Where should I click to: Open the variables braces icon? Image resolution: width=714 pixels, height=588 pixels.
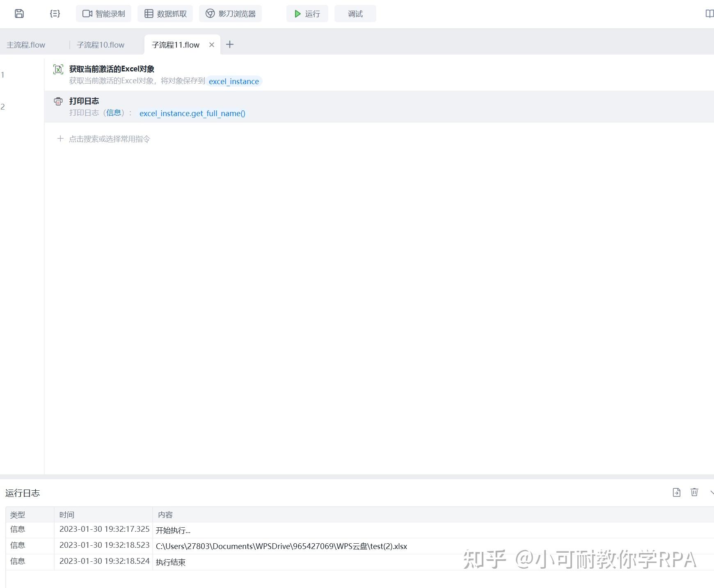(x=55, y=14)
